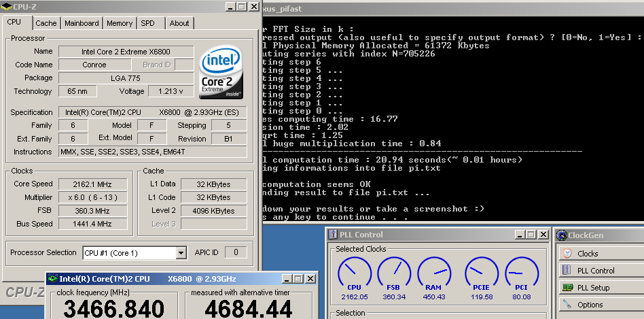Click the Instructions field listing MMX, SSE

click(153, 152)
